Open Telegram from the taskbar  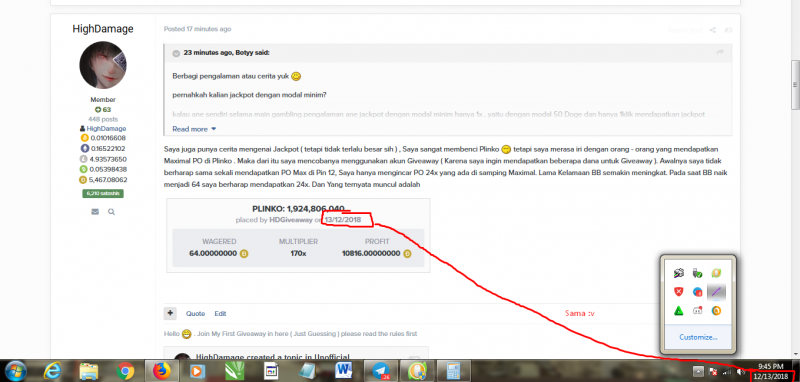[x=380, y=371]
